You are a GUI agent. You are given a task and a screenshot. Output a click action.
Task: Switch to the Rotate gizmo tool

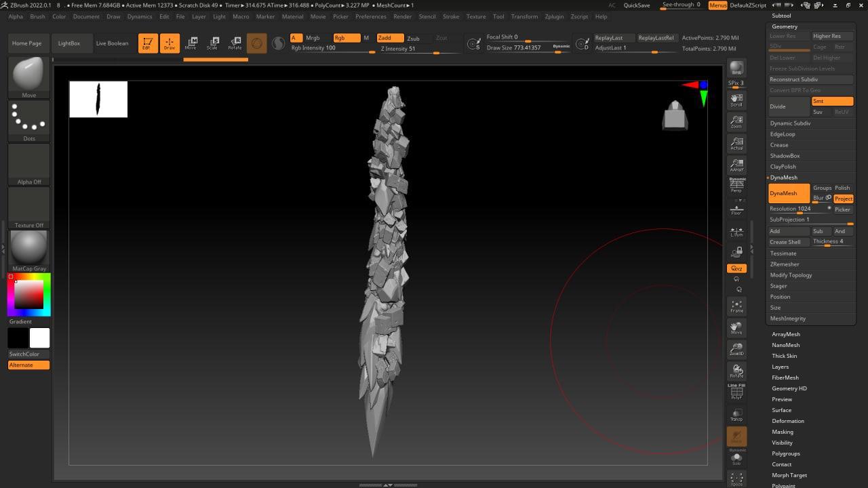(235, 43)
